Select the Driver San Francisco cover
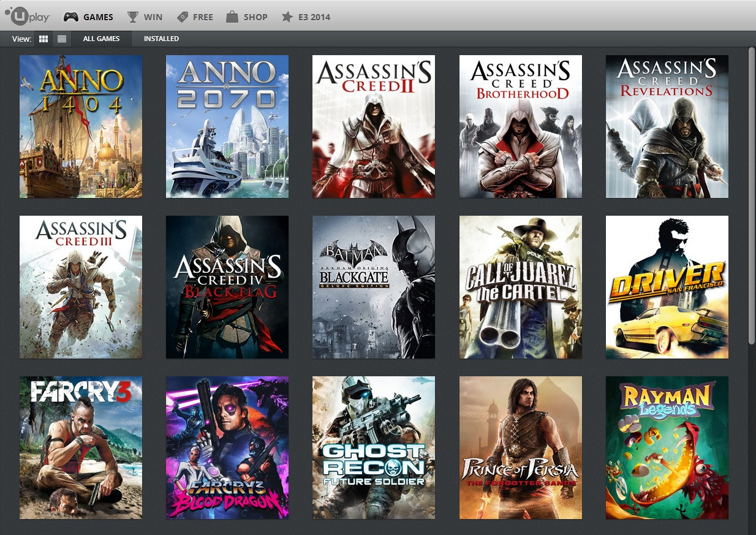The image size is (756, 535). coord(667,287)
